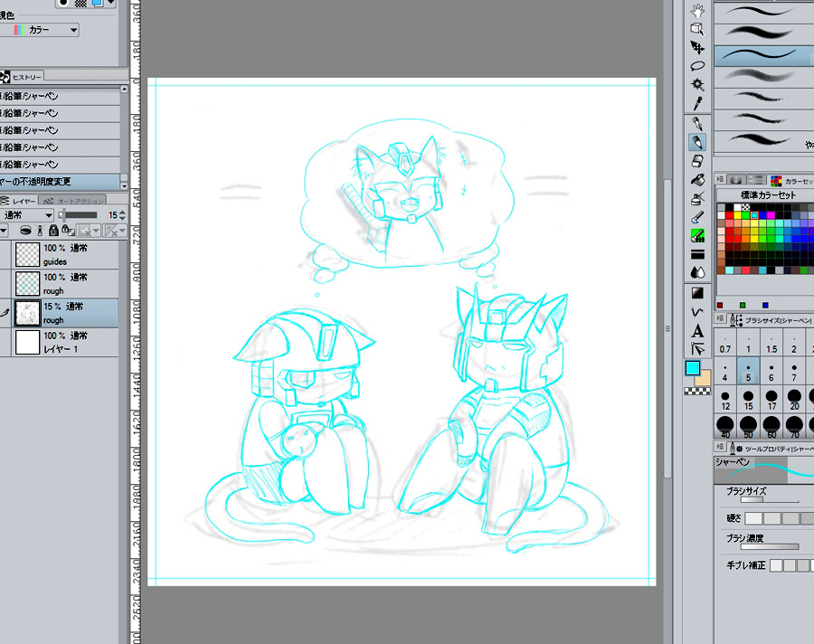814x644 pixels.
Task: Click layer opacity stepper arrows
Action: (x=122, y=215)
